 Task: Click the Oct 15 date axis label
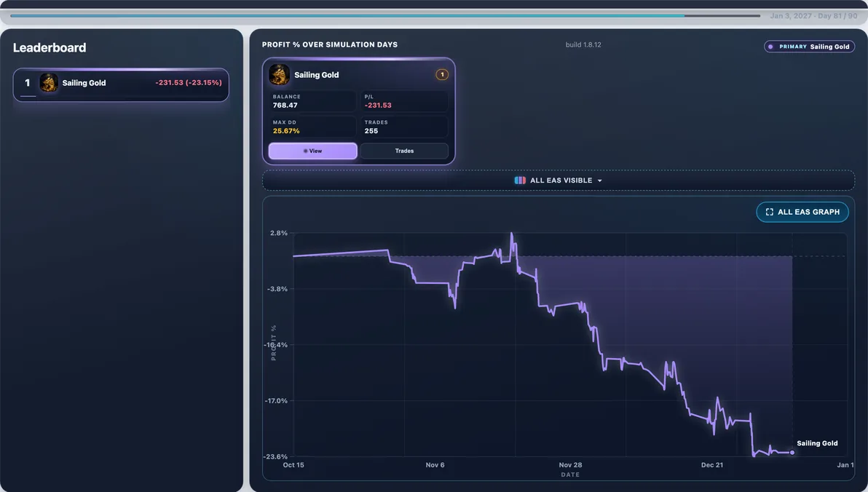pos(293,465)
